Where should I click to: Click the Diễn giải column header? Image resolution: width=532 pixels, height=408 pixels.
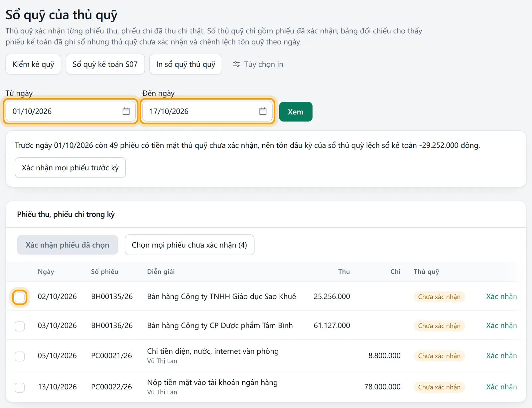[161, 272]
